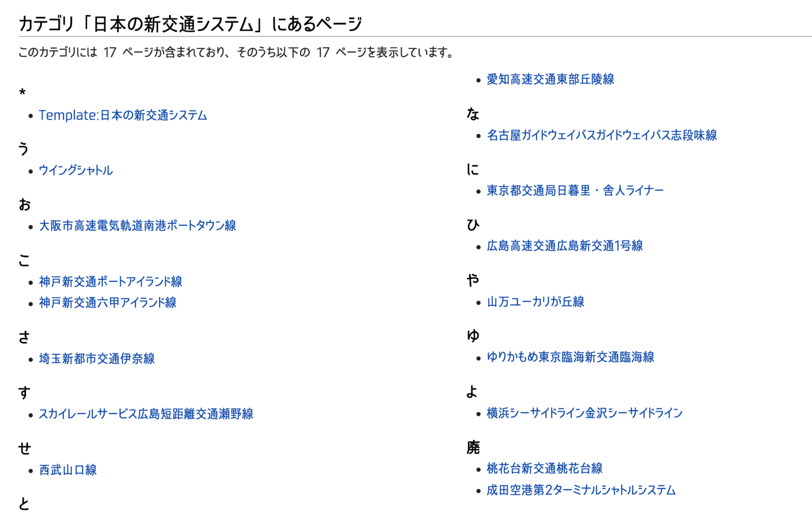Image resolution: width=812 pixels, height=523 pixels.
Task: Click the 埼玉新都市交通伊奈線 link
Action: [97, 359]
